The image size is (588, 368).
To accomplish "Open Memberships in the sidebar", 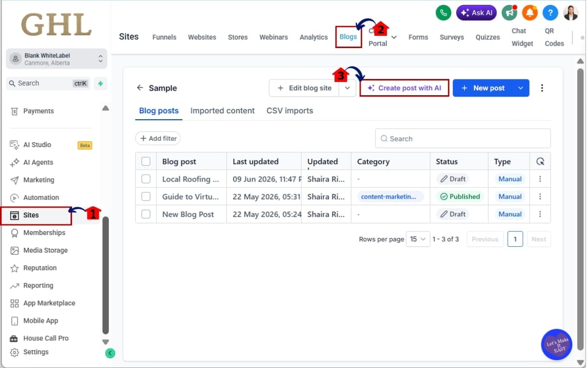I will pos(44,233).
